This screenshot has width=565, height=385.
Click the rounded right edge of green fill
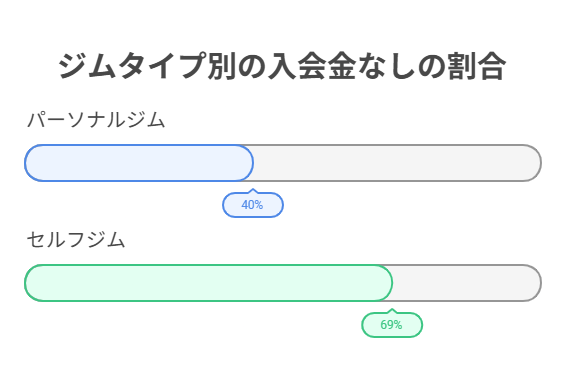pyautogui.click(x=384, y=283)
